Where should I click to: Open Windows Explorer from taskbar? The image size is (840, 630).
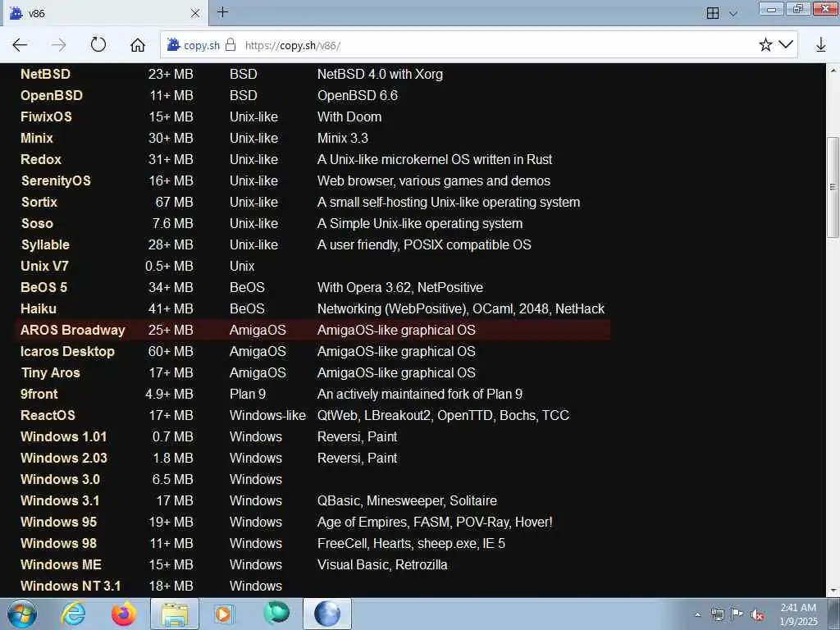coord(175,614)
